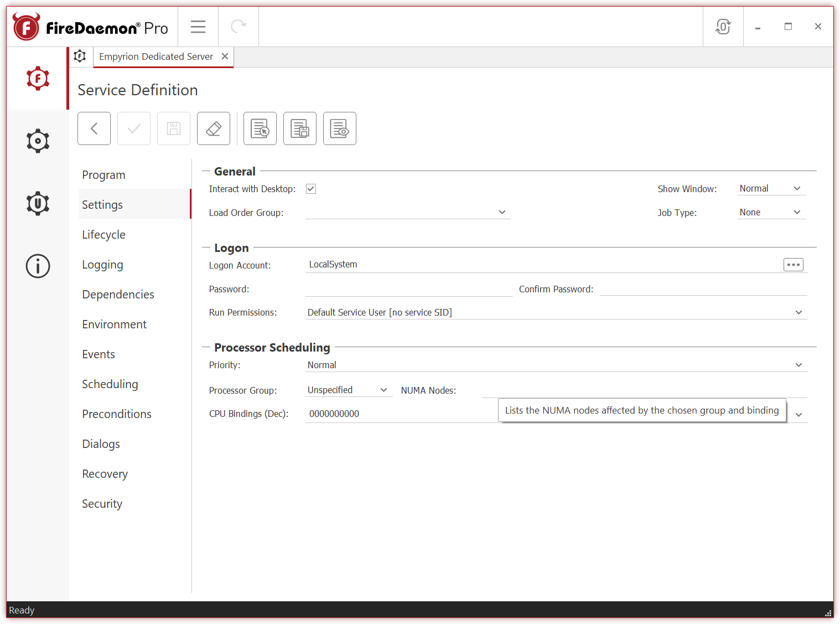840x624 pixels.
Task: Click the NUMA Nodes field
Action: (644, 390)
